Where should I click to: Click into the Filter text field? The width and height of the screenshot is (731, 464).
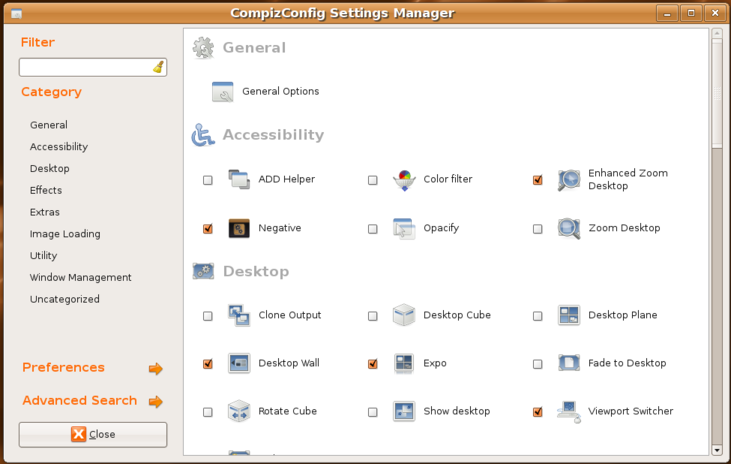[93, 67]
